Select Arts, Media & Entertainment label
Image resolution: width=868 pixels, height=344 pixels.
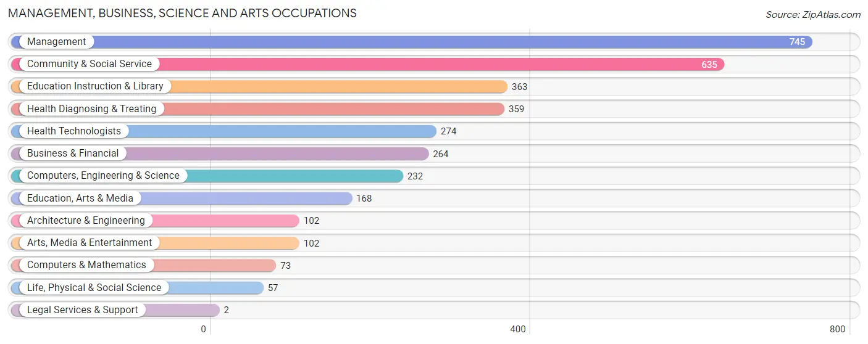[90, 243]
